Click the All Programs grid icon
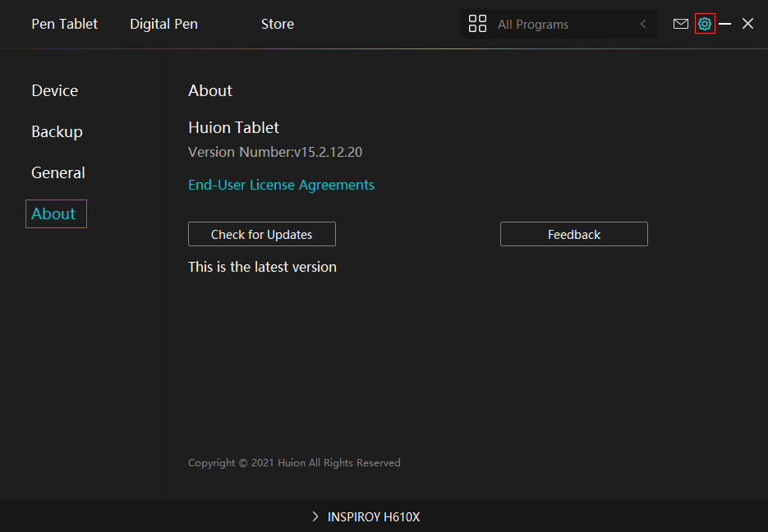The width and height of the screenshot is (768, 532). click(x=477, y=25)
